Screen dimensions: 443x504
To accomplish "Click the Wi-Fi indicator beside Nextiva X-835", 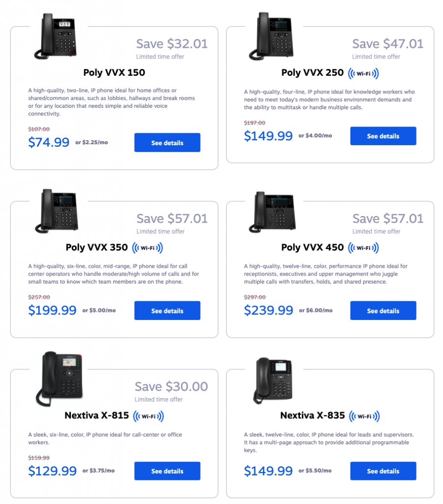I will pos(364,415).
